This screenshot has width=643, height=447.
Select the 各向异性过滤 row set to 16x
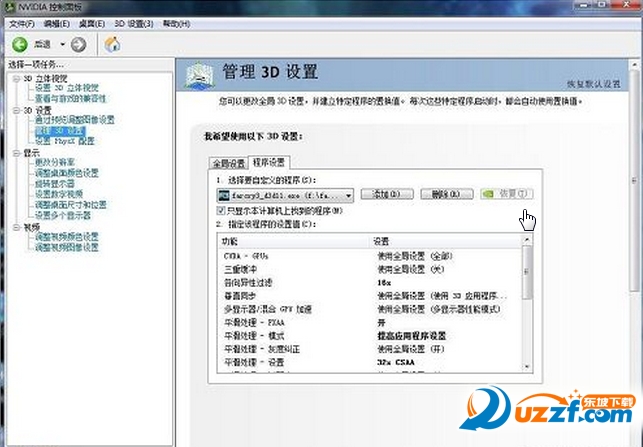pos(369,283)
